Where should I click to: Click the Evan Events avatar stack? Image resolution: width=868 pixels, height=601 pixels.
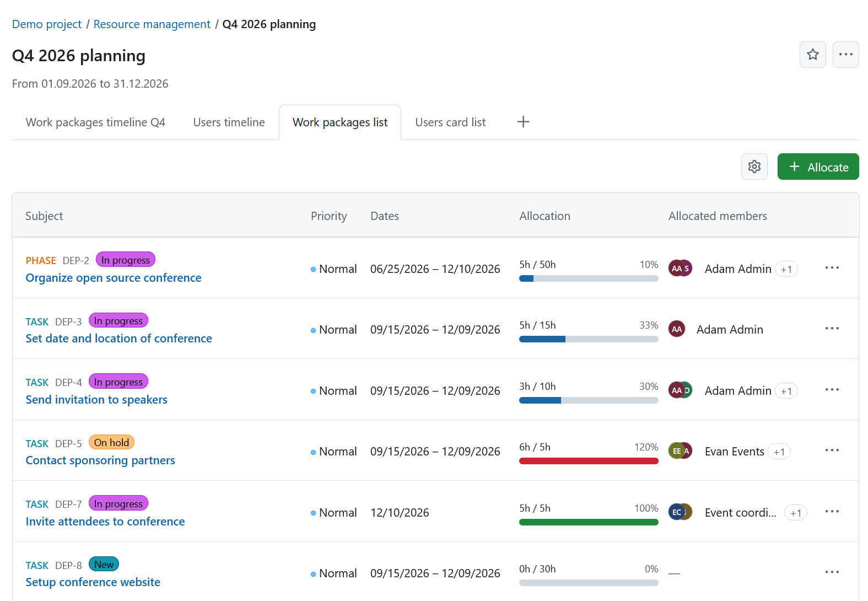coord(680,451)
